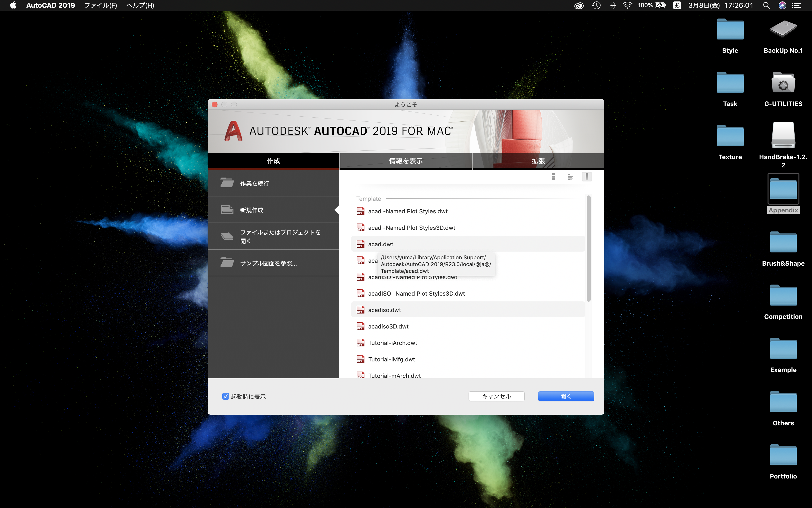
Task: Click the large icons view button
Action: click(x=554, y=177)
